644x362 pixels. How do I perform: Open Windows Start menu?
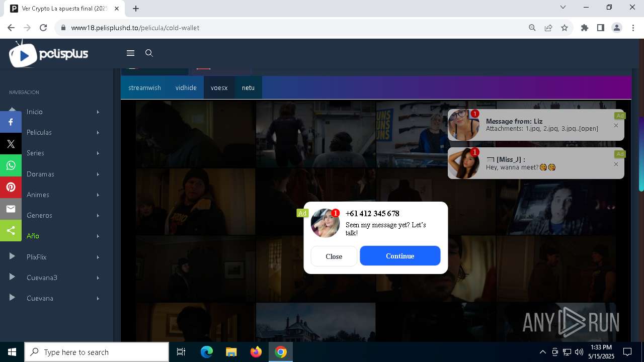coord(12,352)
